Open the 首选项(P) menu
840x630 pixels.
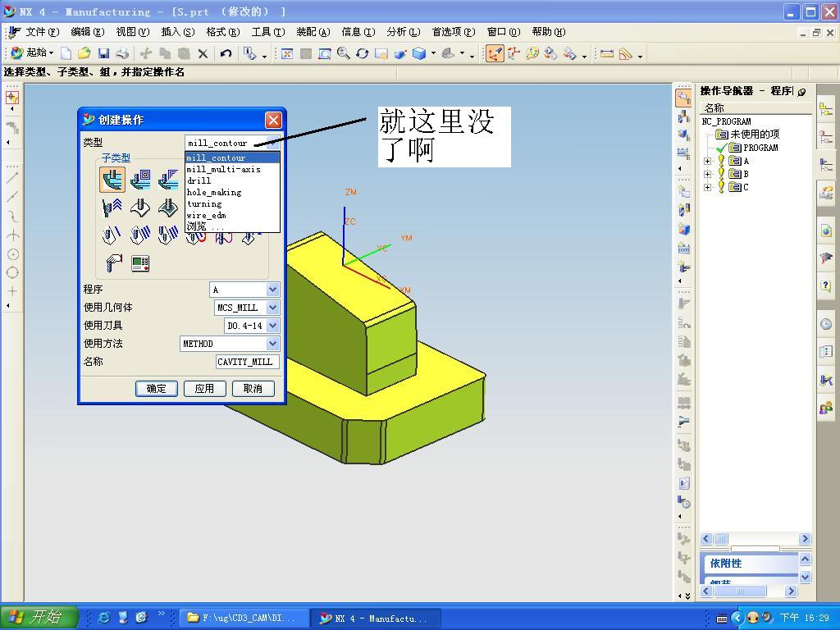(x=453, y=32)
